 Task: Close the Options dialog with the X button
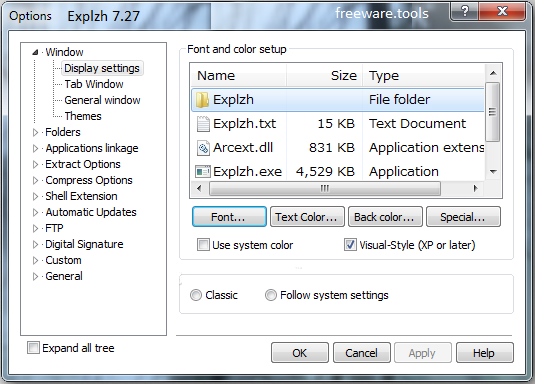(x=502, y=12)
